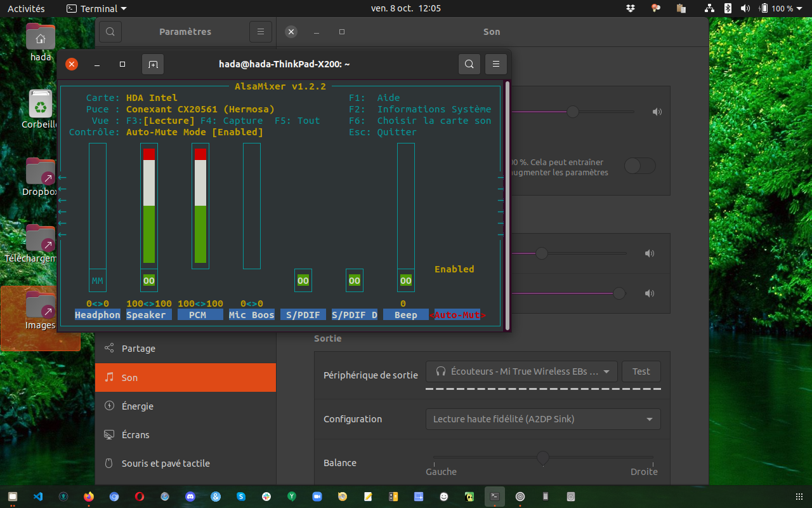Open search in the terminal window

(x=469, y=64)
